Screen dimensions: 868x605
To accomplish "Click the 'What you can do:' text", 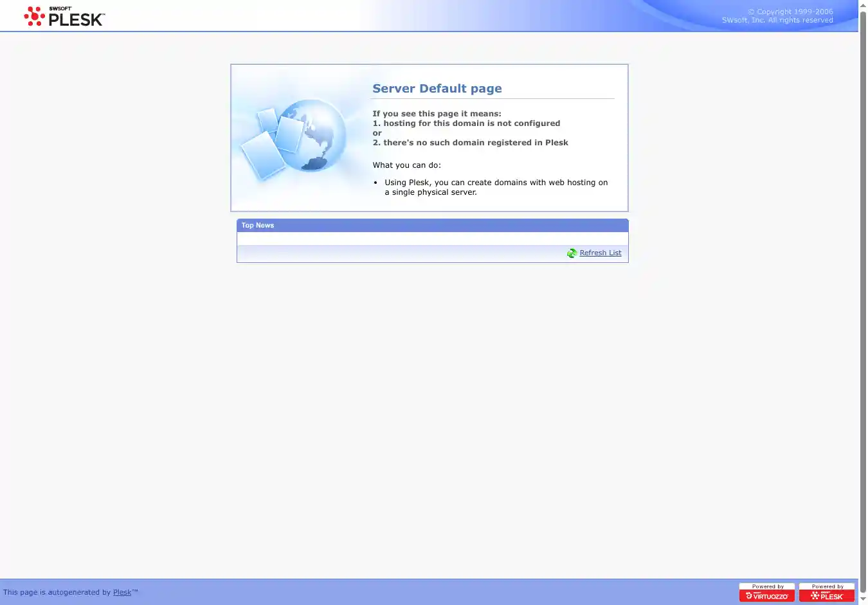I will pos(406,165).
